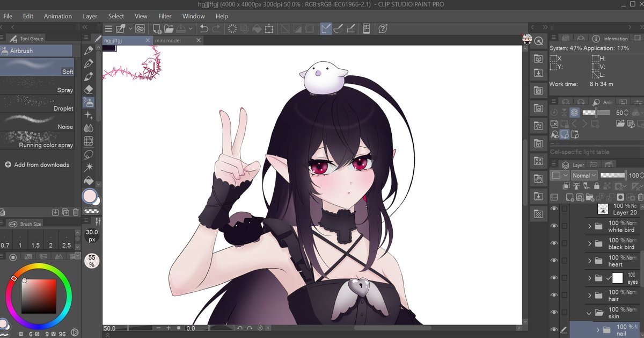Expand the hair folder
This screenshot has height=338, width=644.
[x=590, y=295]
